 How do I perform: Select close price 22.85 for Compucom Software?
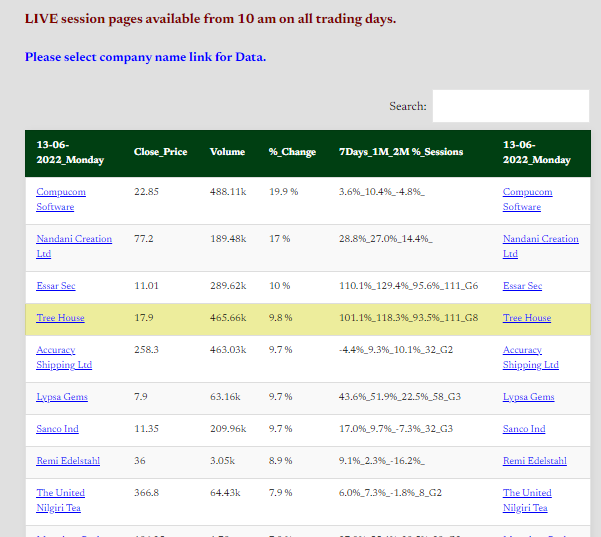[x=146, y=192]
